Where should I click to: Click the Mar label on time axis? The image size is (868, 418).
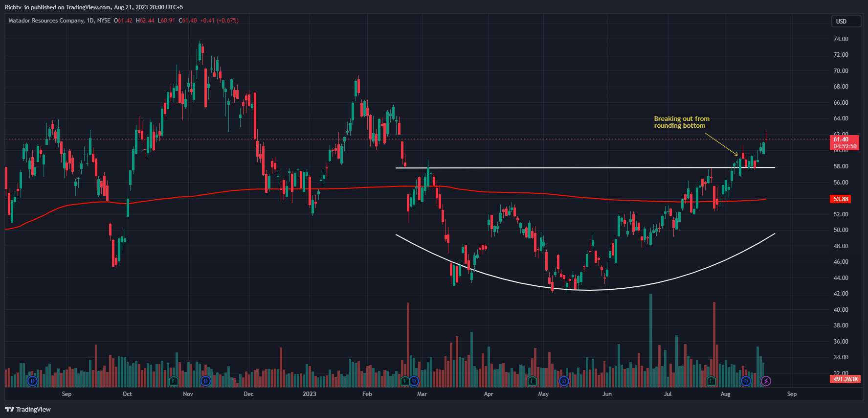[422, 394]
